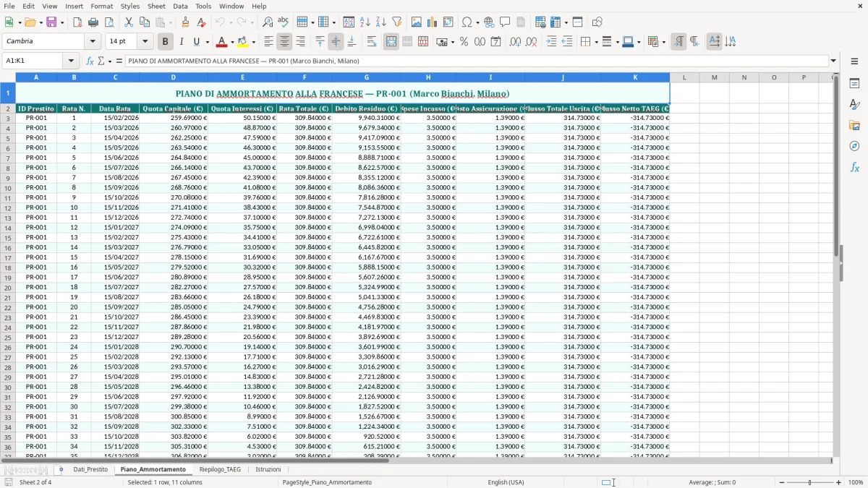This screenshot has height=488, width=868.
Task: Open the Data menu
Action: (x=180, y=6)
